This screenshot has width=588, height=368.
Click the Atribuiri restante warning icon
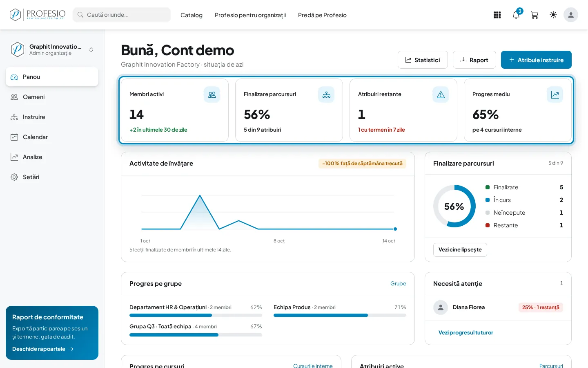441,94
